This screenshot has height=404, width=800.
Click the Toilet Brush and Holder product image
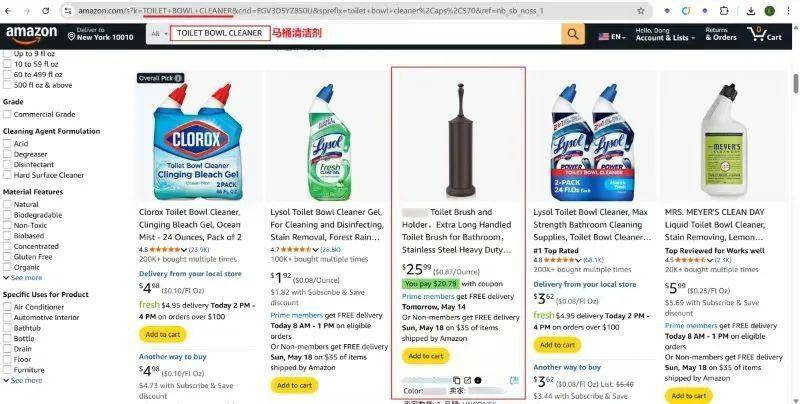click(x=461, y=141)
